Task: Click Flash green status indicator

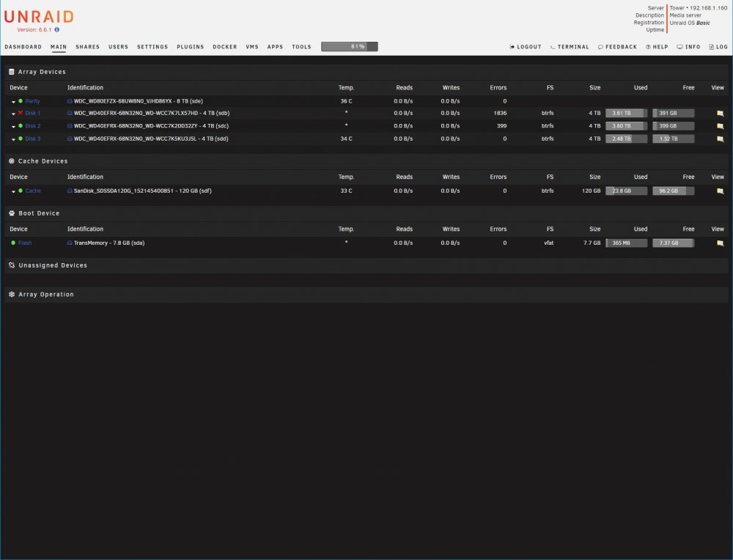Action: (x=13, y=243)
